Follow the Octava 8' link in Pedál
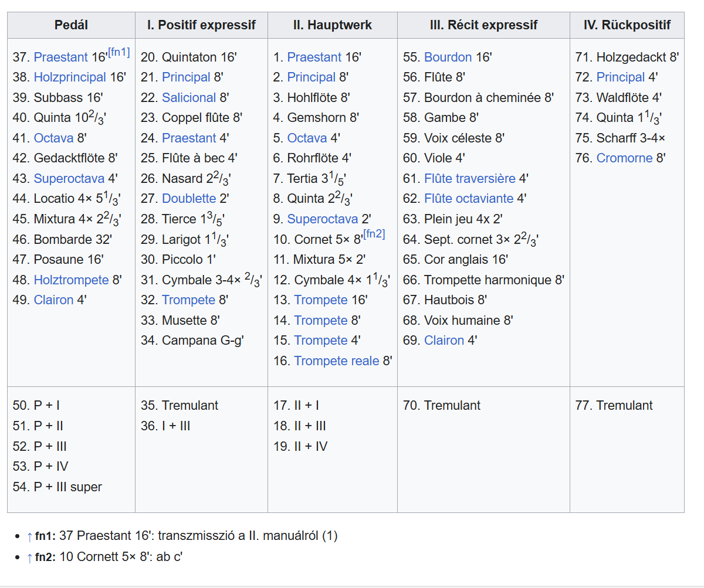704x588 pixels. coord(54,138)
